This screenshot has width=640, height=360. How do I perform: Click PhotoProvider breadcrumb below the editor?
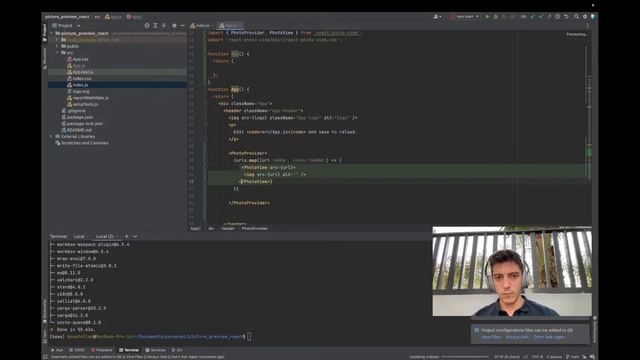255,229
